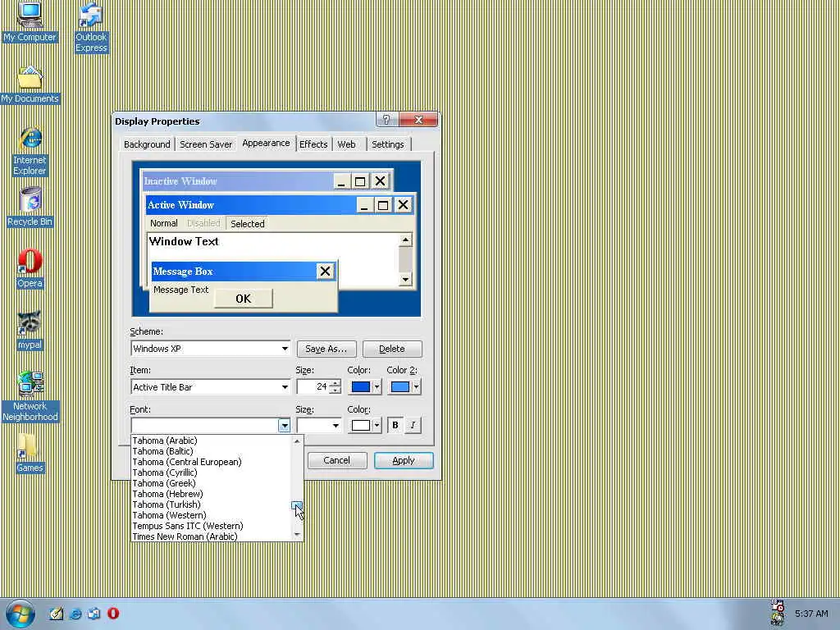
Task: Click the Selected menu item in preview
Action: 248,223
